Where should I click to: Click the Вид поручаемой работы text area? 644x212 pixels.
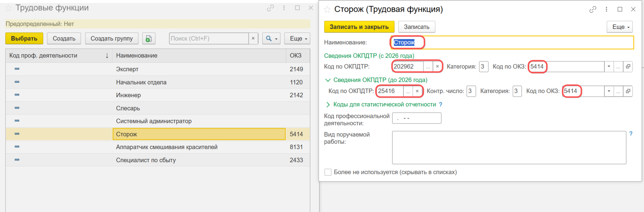[x=509, y=147]
